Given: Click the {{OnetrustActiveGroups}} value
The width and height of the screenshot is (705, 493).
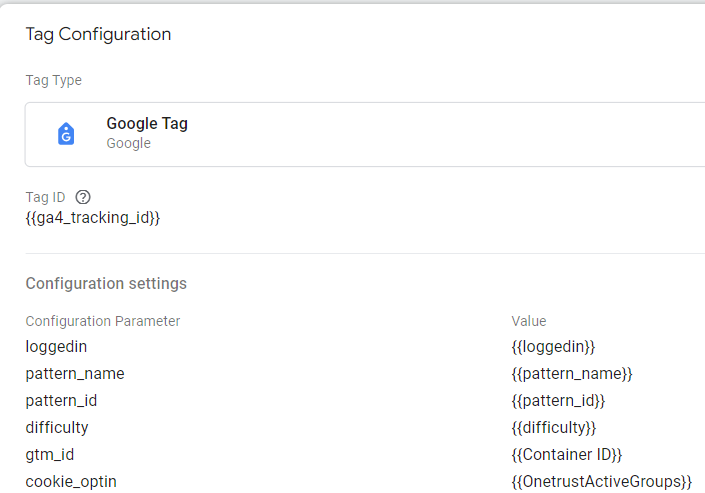Looking at the screenshot, I should pos(601,481).
